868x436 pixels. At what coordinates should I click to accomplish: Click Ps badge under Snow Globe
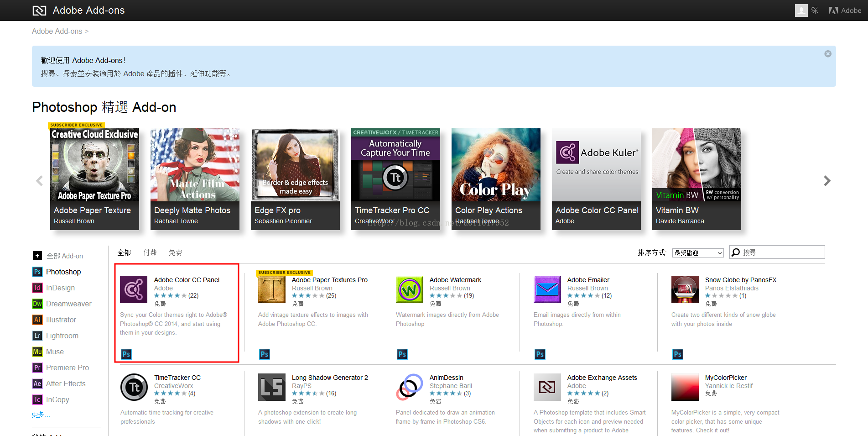[x=678, y=354]
